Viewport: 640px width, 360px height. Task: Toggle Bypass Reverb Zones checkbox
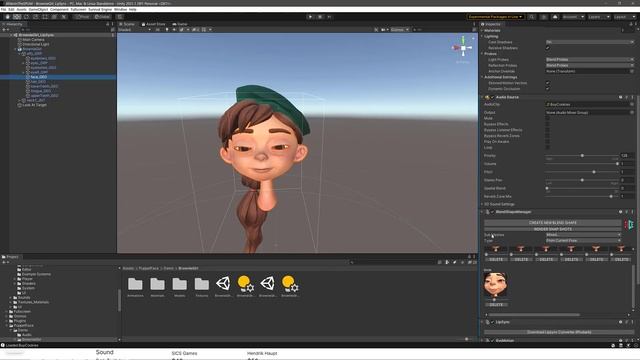[x=547, y=136]
